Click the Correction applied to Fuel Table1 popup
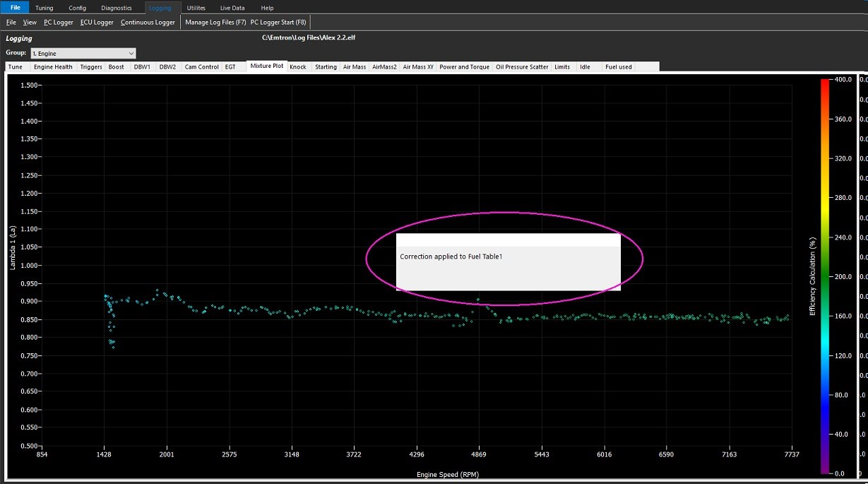 tap(508, 261)
